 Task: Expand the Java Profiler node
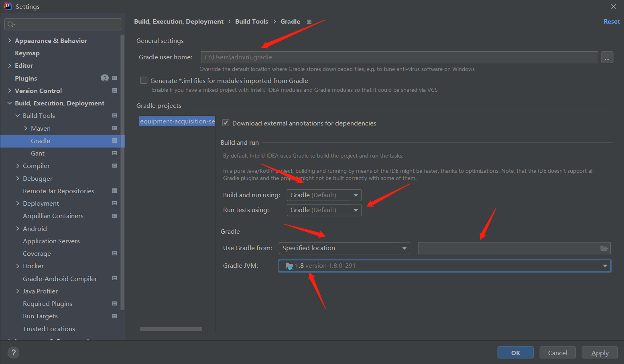(x=18, y=291)
